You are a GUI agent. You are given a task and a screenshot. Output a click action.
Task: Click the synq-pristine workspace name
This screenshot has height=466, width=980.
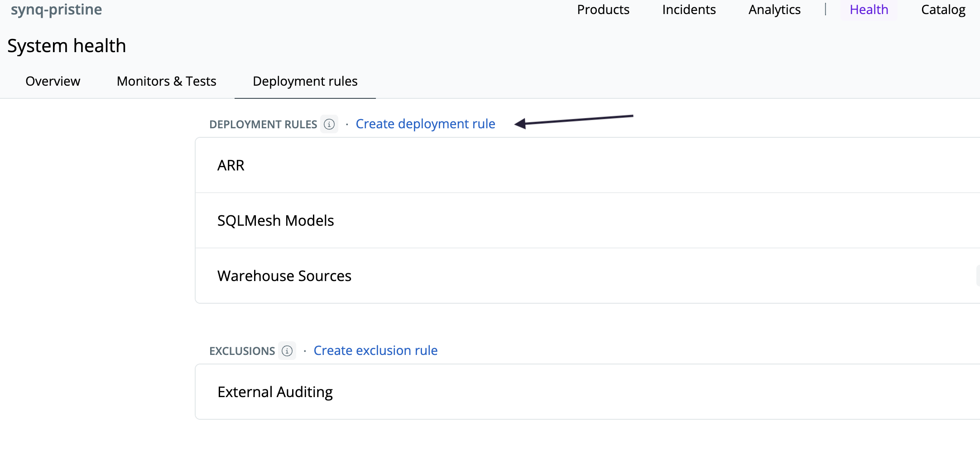point(56,10)
